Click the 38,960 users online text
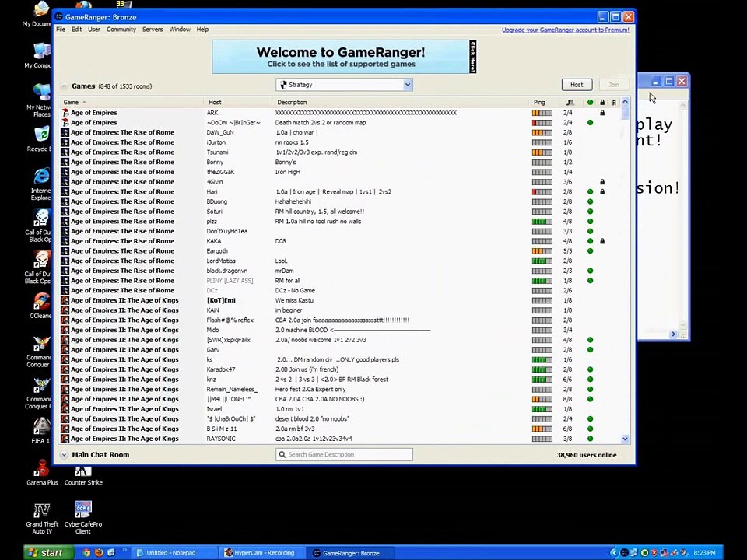The image size is (747, 560). (x=587, y=455)
